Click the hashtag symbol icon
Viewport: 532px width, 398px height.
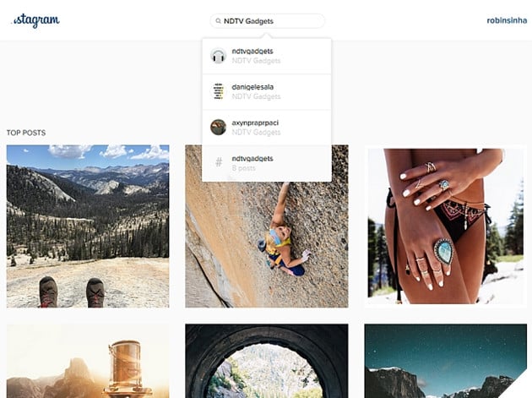pyautogui.click(x=219, y=162)
